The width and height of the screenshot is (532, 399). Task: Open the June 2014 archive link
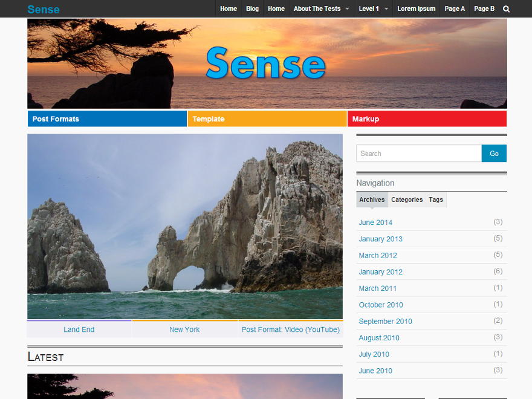375,222
